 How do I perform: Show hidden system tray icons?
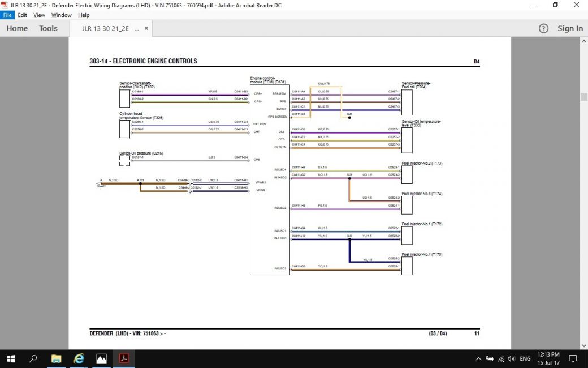478,359
